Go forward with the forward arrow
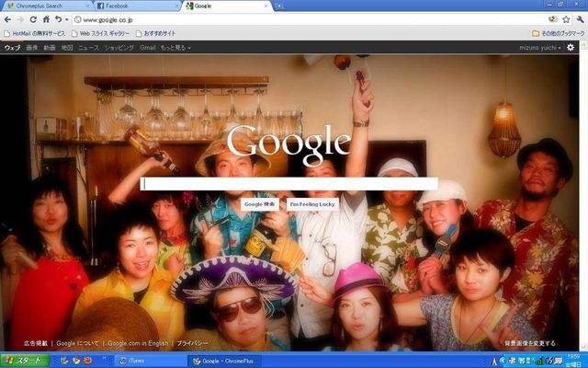 pyautogui.click(x=20, y=19)
